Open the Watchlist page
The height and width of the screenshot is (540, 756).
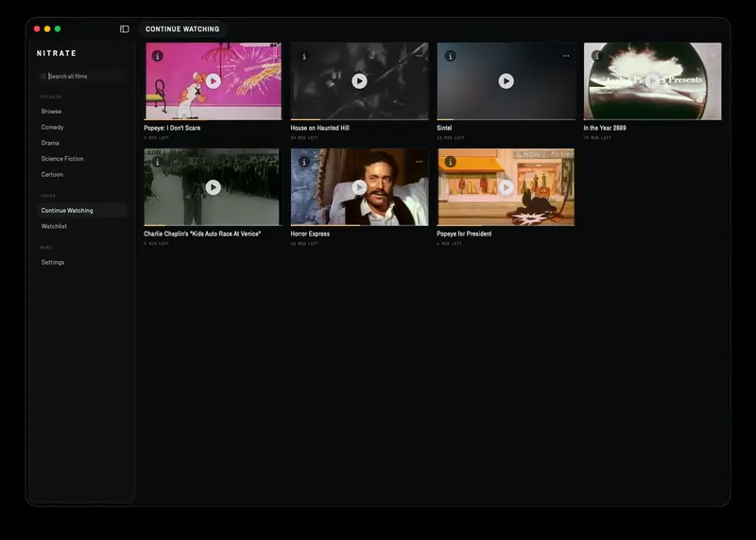coord(81,226)
